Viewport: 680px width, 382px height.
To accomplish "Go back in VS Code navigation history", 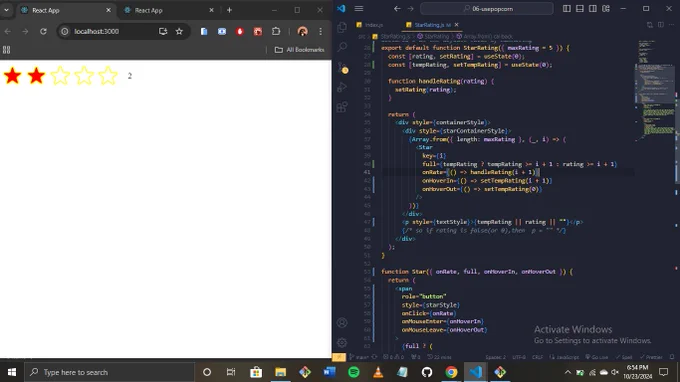I will point(397,9).
